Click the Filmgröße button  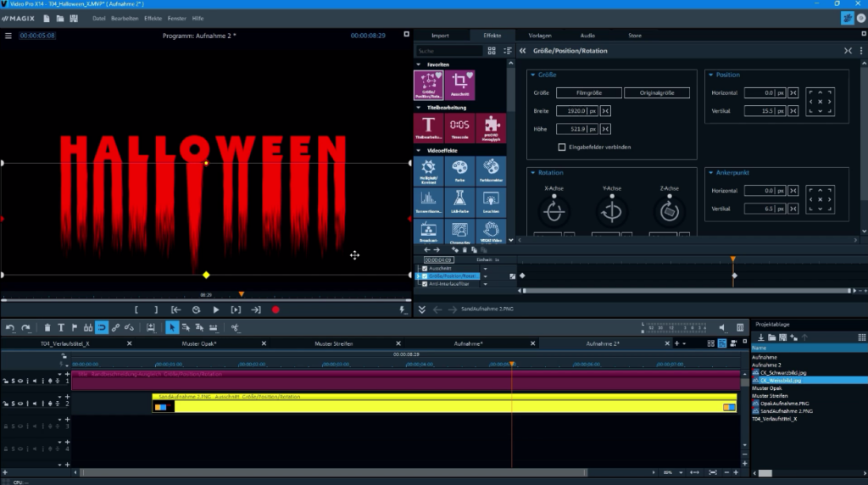tap(589, 93)
